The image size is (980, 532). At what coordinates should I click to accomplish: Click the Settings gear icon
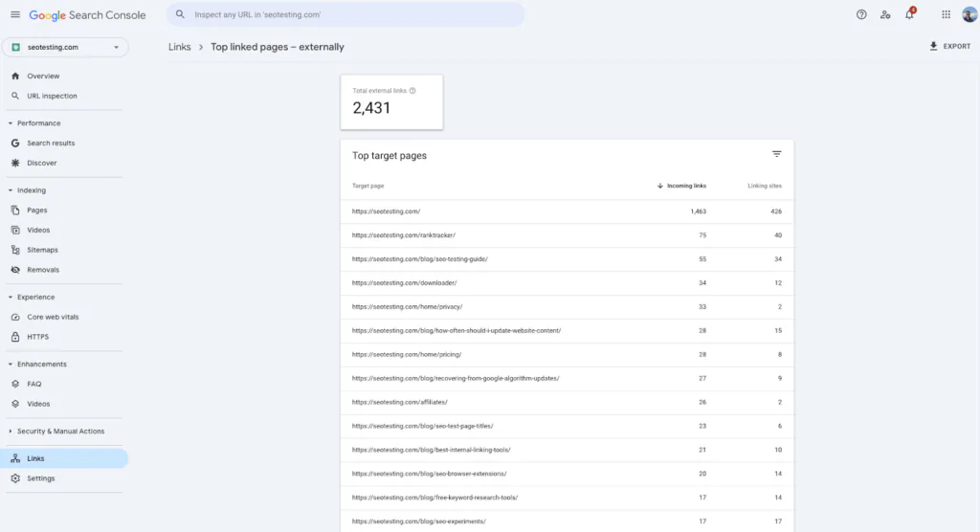coord(15,478)
